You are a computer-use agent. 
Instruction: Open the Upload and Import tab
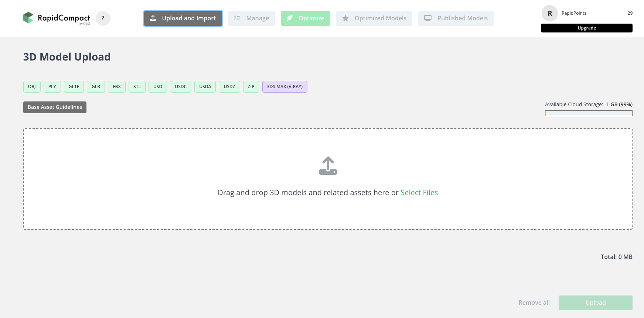click(x=183, y=18)
